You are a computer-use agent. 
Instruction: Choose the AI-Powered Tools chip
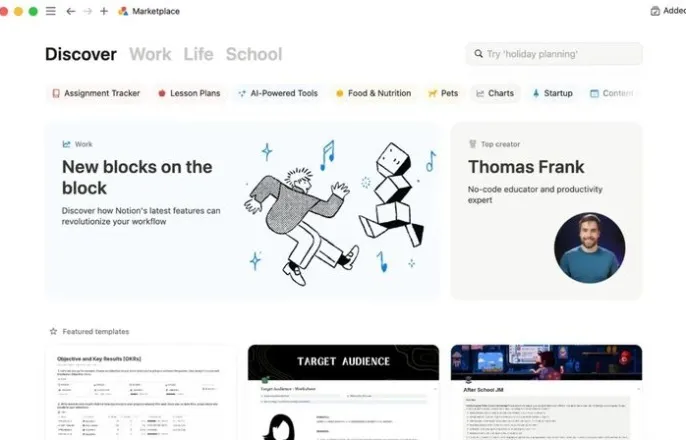tap(278, 93)
